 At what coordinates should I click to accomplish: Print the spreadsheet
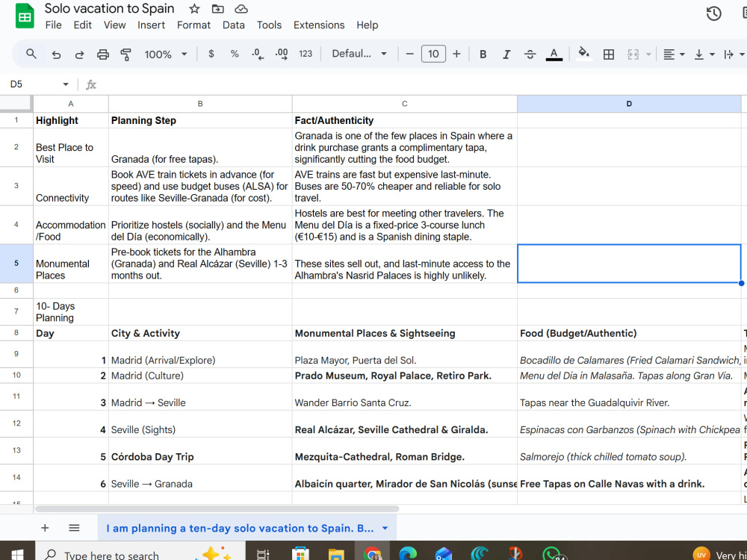click(x=103, y=55)
